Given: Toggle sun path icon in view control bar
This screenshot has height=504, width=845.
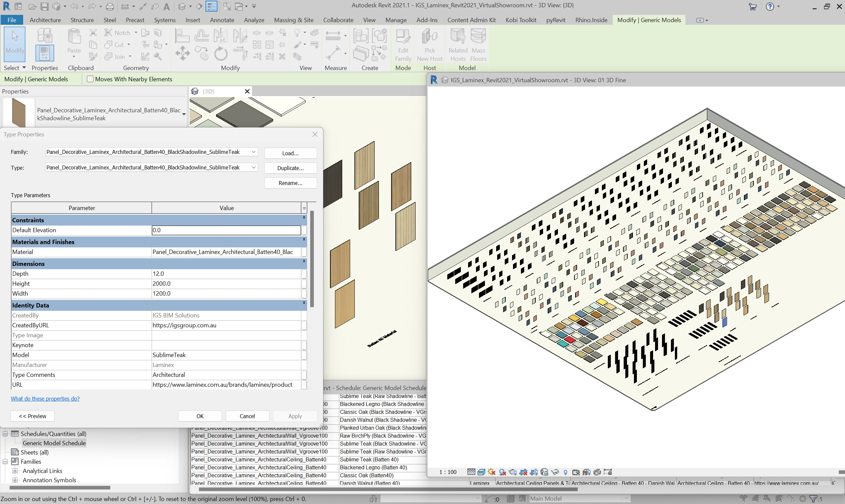Looking at the screenshot, I should (492, 472).
